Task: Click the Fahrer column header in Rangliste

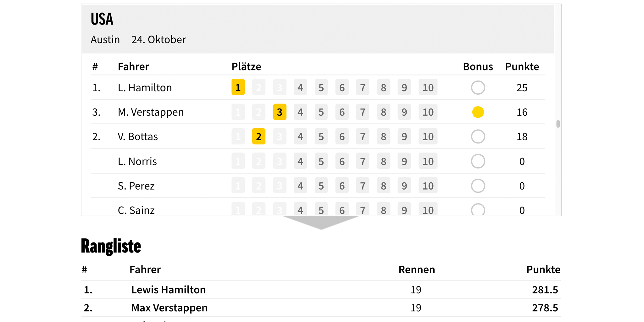Action: tap(145, 269)
